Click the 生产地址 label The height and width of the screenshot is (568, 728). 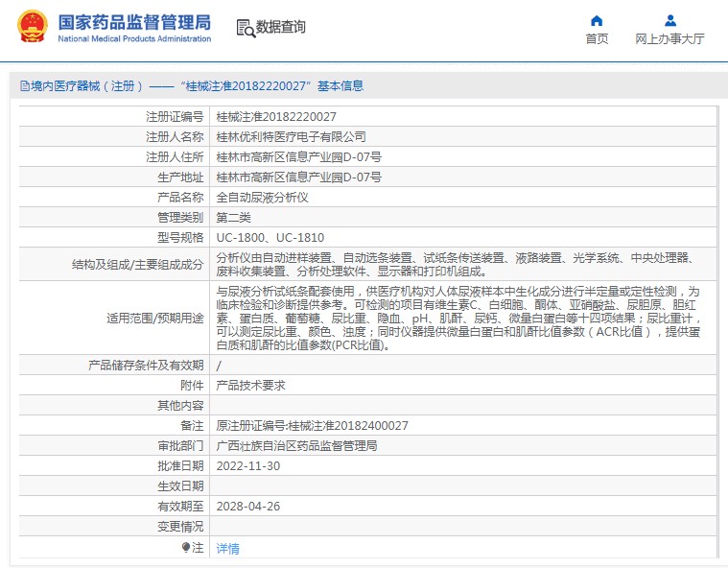click(x=180, y=177)
